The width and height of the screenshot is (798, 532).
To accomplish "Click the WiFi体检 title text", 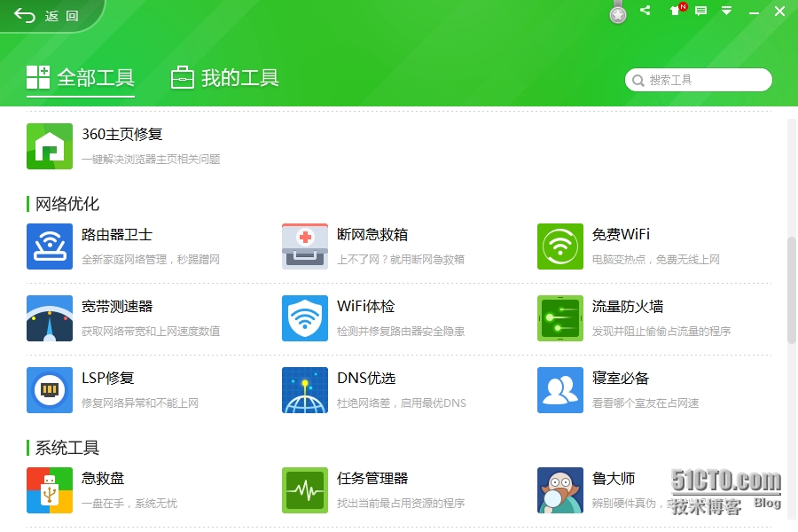I will point(366,307).
